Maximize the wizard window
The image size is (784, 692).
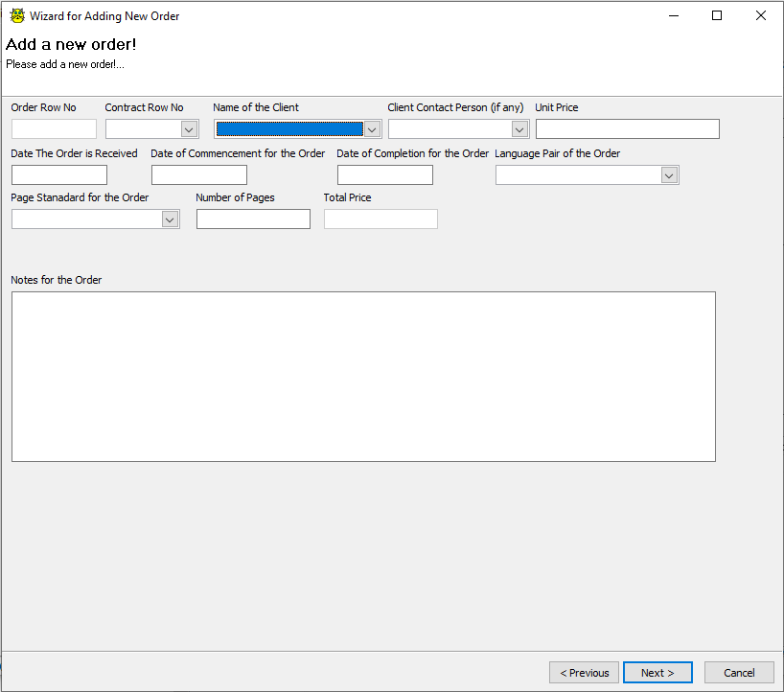tap(717, 15)
